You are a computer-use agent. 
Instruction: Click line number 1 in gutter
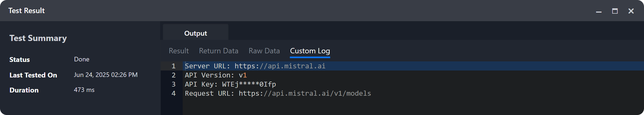pos(174,66)
